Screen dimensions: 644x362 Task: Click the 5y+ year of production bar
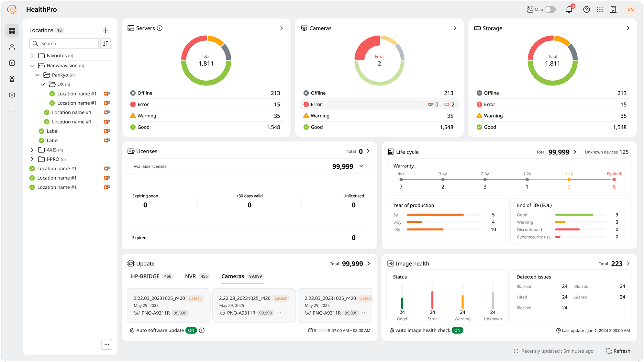(x=444, y=215)
